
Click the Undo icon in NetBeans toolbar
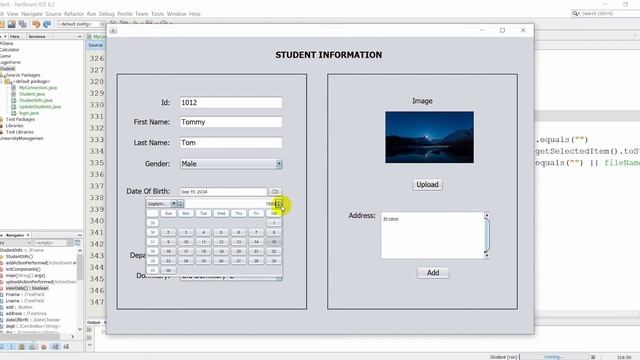(x=36, y=24)
